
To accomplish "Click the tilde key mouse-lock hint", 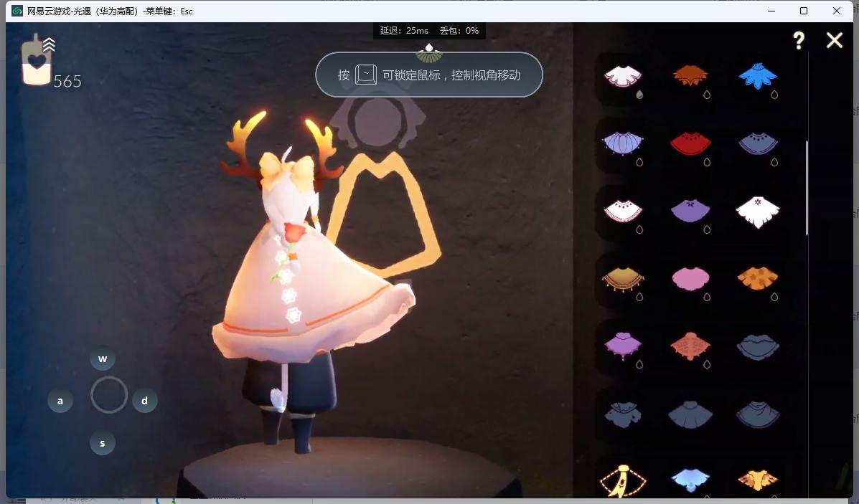I will (x=366, y=75).
